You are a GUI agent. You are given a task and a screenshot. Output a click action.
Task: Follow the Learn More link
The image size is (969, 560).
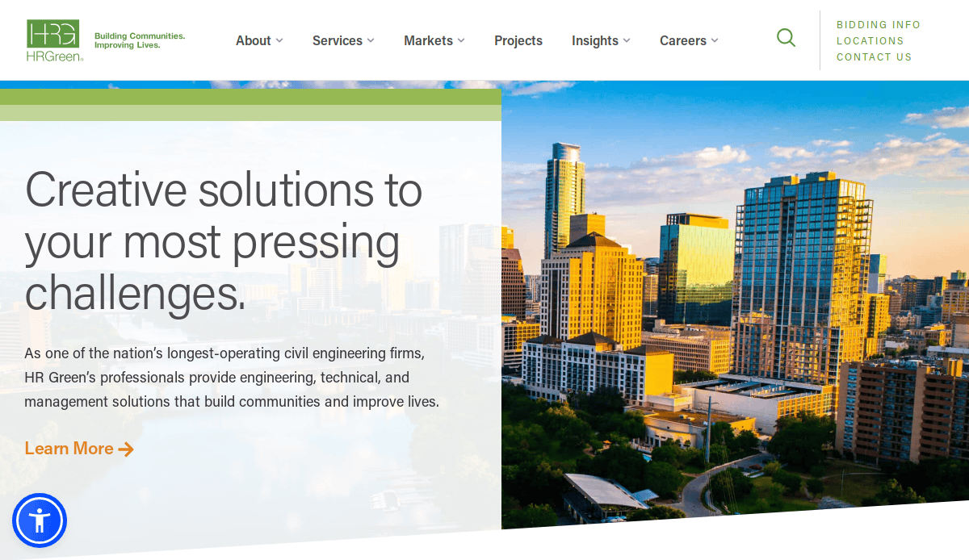pyautogui.click(x=69, y=449)
